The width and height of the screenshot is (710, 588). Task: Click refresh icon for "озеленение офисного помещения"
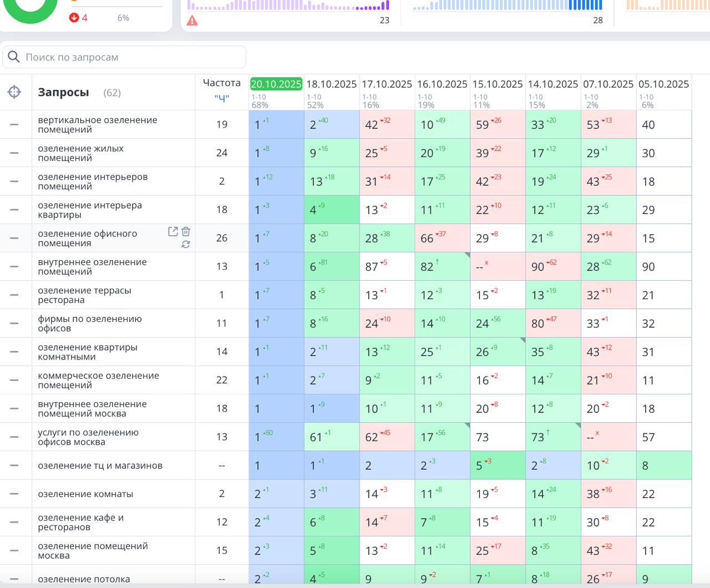tap(186, 244)
